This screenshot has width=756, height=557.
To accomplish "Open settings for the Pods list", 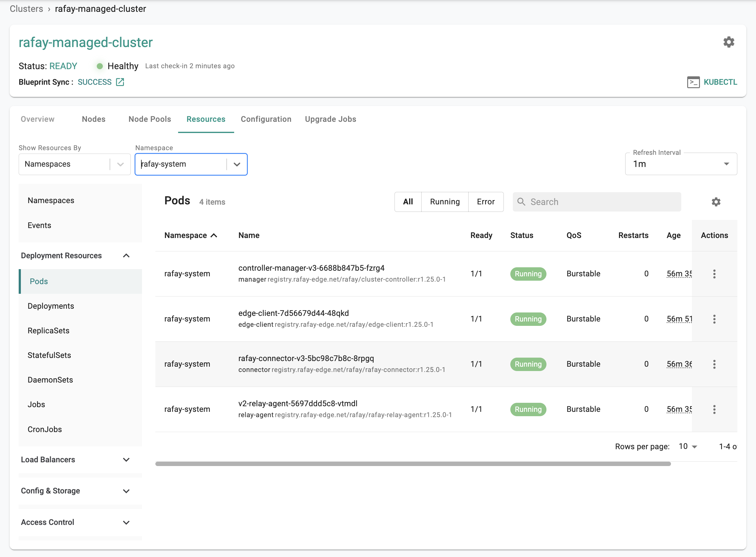I will click(x=716, y=202).
